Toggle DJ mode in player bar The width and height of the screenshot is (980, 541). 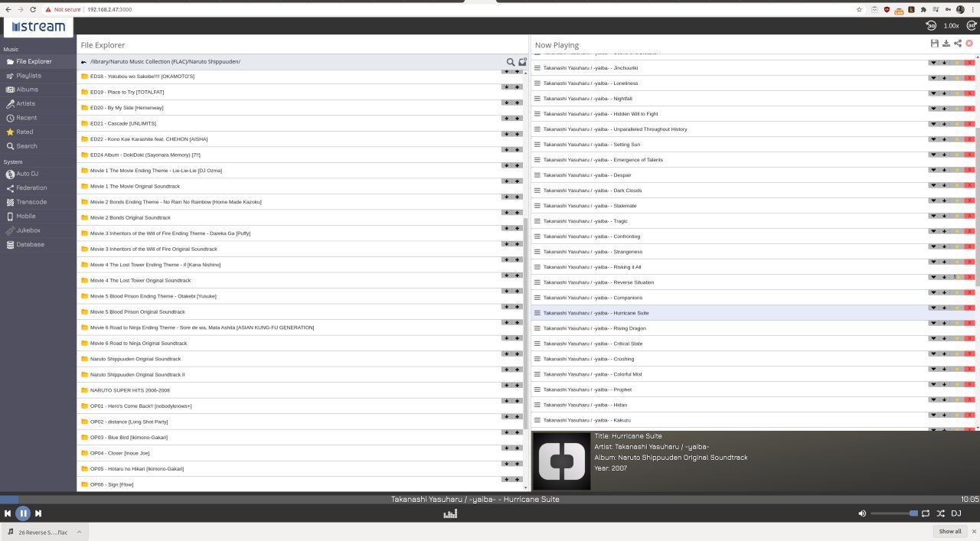(956, 513)
